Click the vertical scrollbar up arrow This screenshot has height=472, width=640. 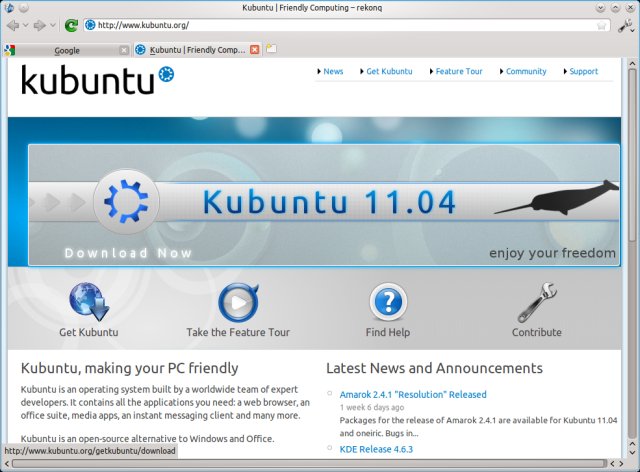pyautogui.click(x=632, y=64)
